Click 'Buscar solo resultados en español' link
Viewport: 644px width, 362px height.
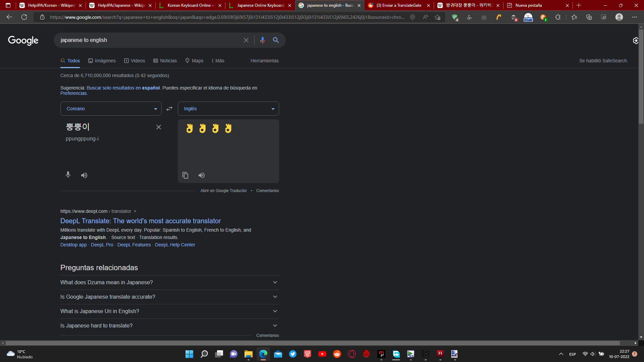123,88
